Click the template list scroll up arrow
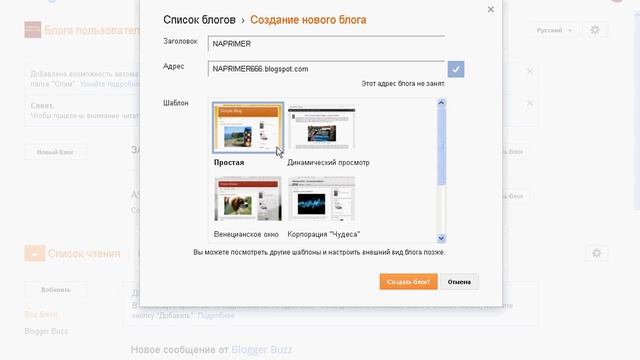 pos(441,103)
